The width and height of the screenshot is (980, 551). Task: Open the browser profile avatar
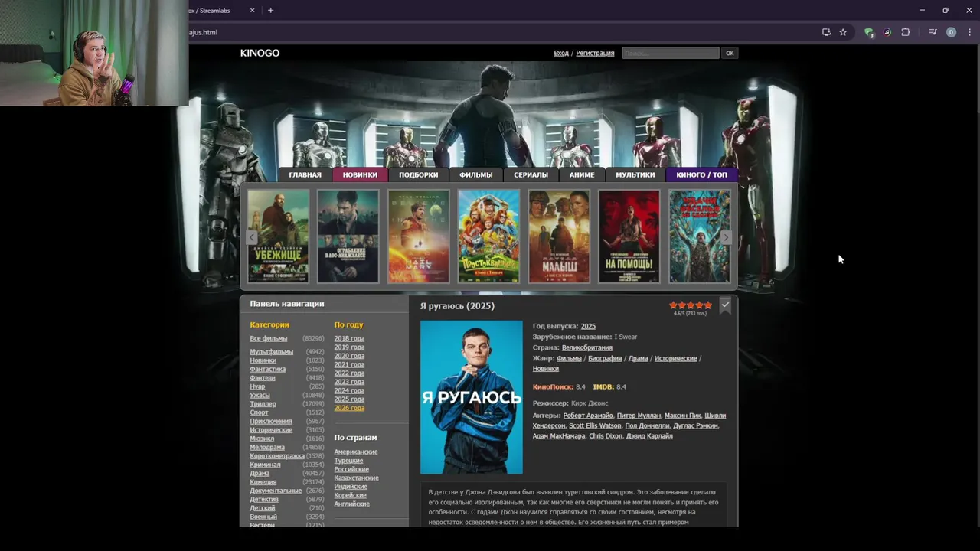pos(951,32)
